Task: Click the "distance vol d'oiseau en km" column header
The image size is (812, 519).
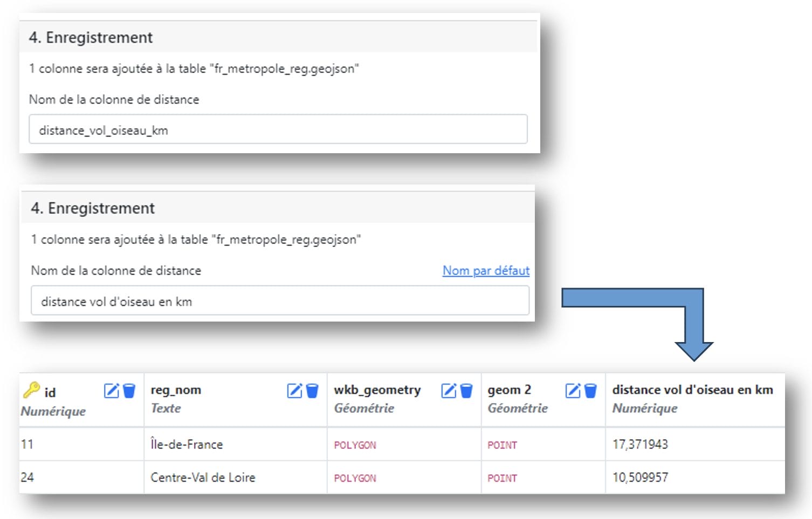Action: point(692,390)
